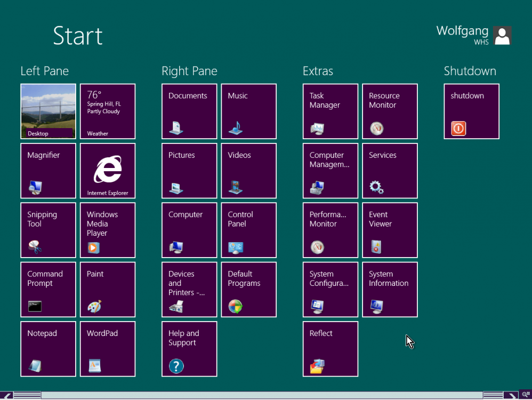Launch the Event Viewer tile
Viewport: 532px width, 400px height.
390,230
